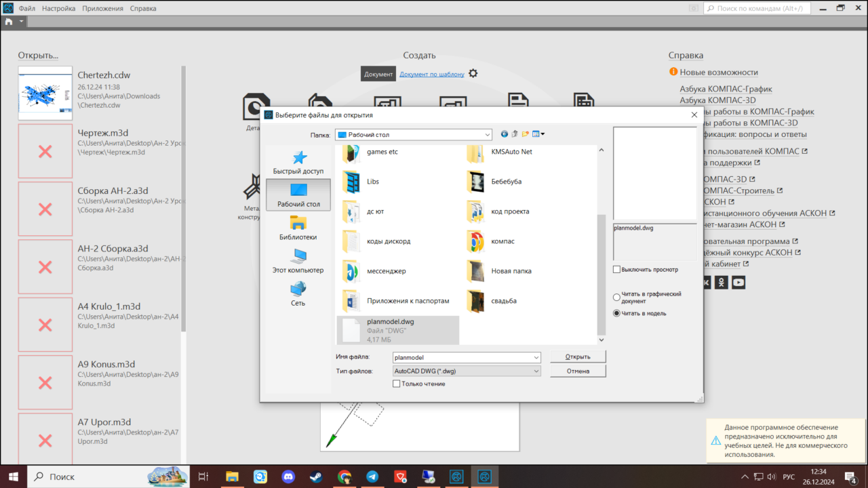Expand the Папка location dropdown
868x488 pixels.
pos(487,135)
